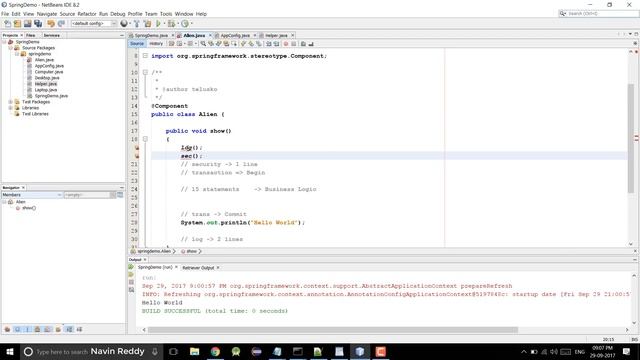Expand the Libraries node

(x=11, y=108)
